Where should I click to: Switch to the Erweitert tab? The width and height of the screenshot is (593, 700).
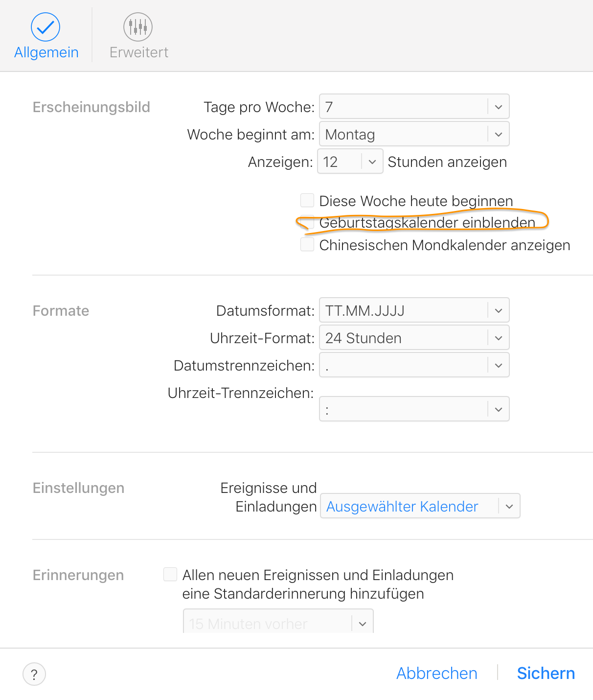[139, 52]
